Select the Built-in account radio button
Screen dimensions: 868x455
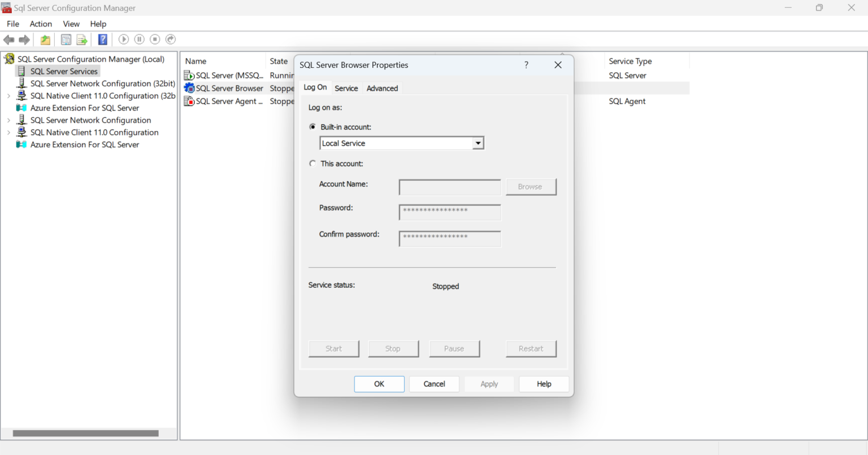(x=313, y=127)
